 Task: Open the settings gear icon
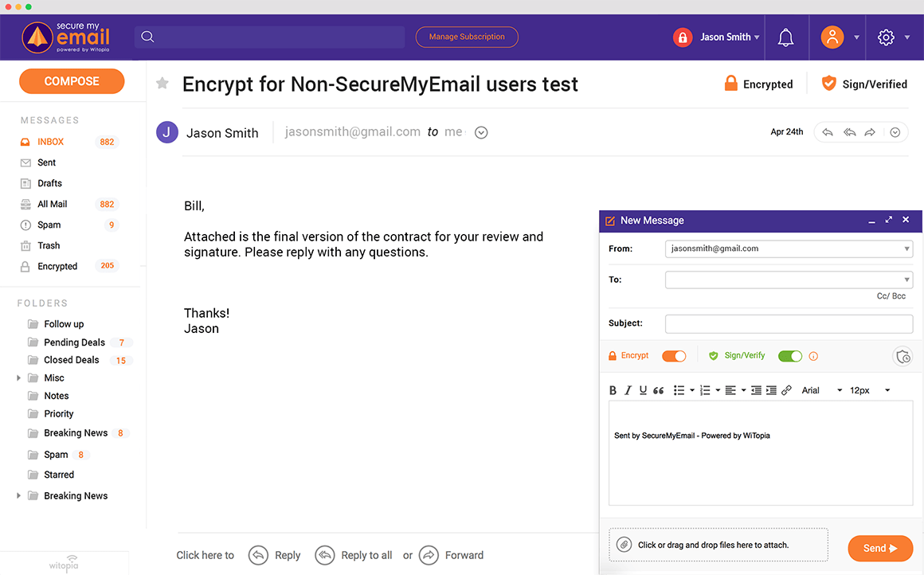click(x=886, y=37)
